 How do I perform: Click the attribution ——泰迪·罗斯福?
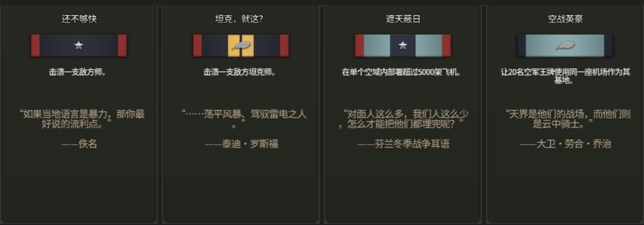pyautogui.click(x=241, y=144)
